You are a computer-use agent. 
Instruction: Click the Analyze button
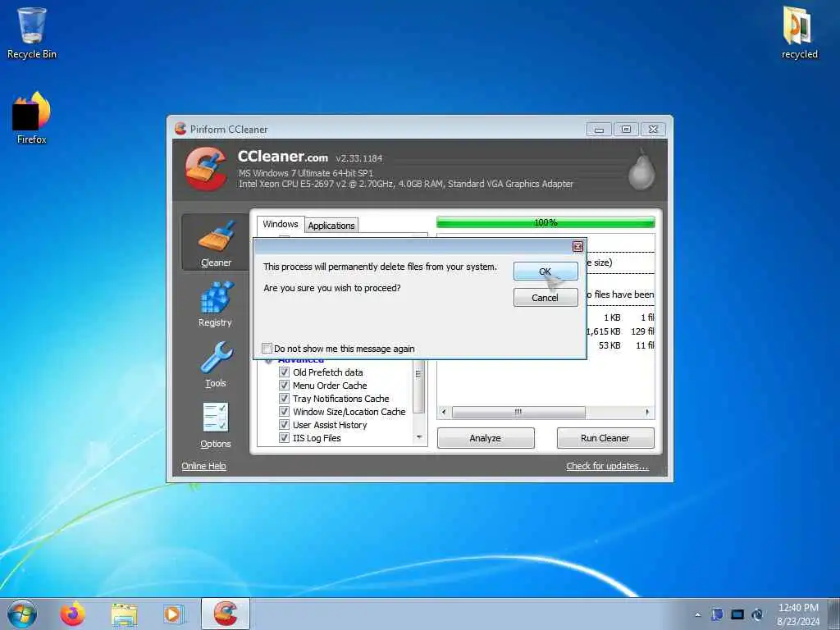[486, 438]
